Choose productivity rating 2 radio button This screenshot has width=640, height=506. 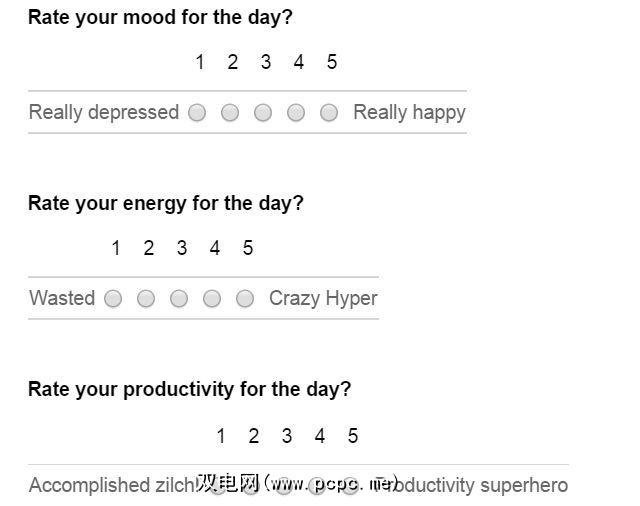(251, 487)
